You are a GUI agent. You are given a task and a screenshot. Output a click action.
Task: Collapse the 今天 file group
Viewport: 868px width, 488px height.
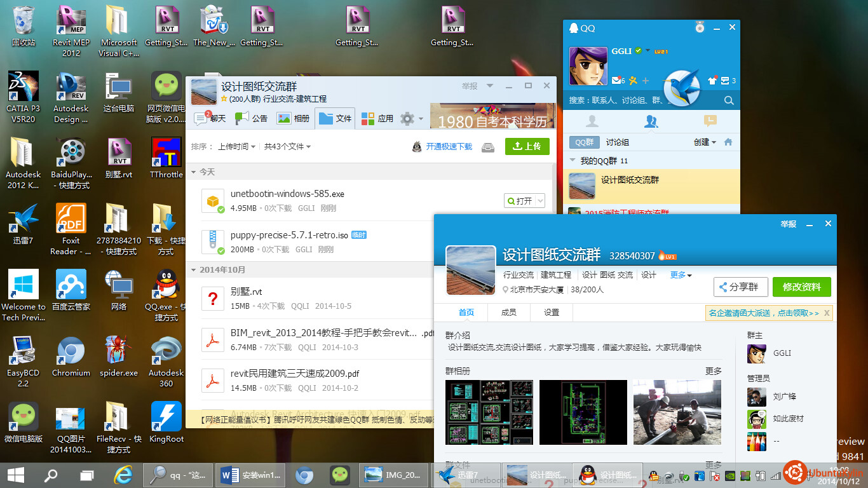click(x=194, y=172)
